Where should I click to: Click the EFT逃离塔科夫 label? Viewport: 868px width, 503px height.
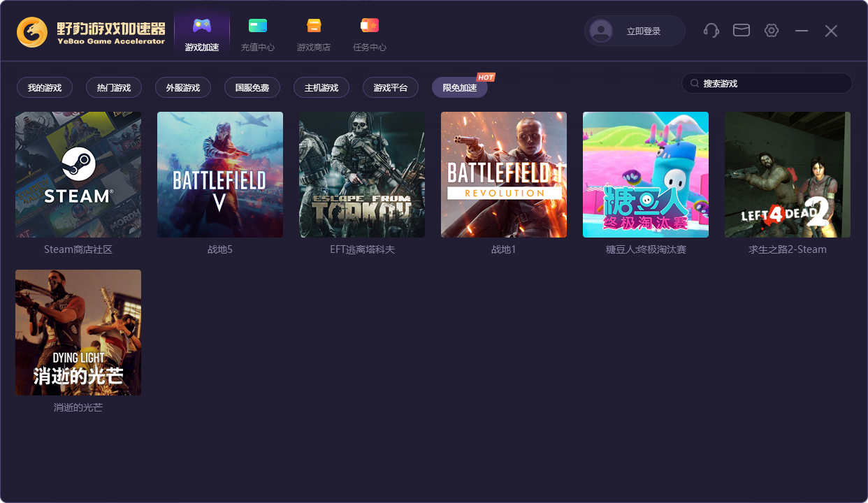click(x=362, y=249)
